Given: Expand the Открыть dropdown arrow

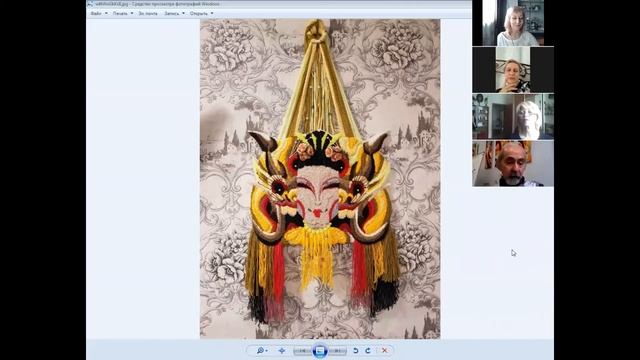Looking at the screenshot, I should click(x=212, y=13).
